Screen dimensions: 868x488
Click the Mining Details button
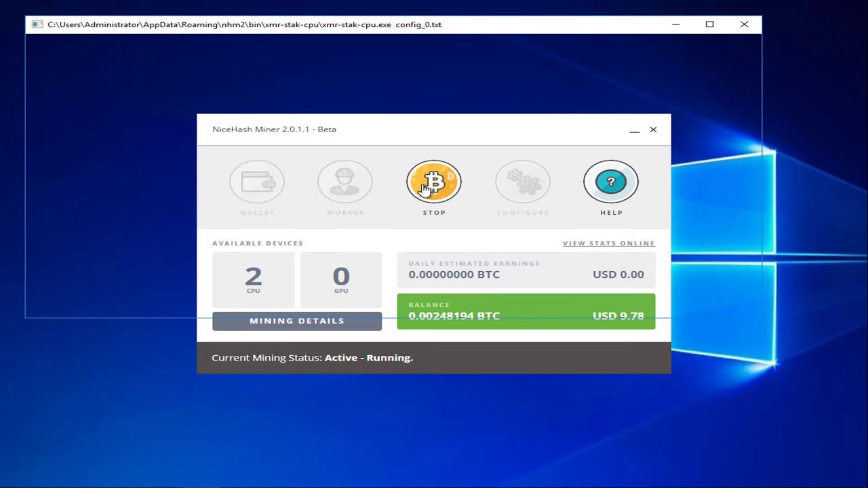(297, 321)
